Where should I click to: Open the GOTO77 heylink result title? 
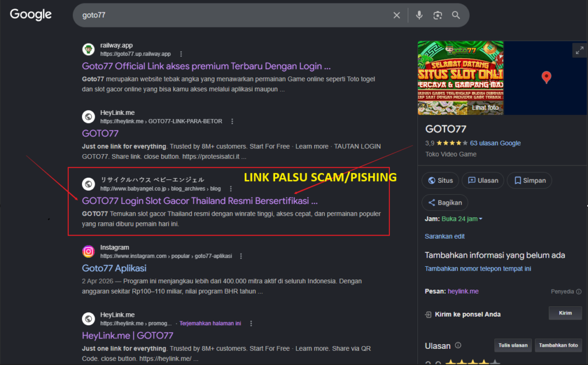tap(100, 133)
